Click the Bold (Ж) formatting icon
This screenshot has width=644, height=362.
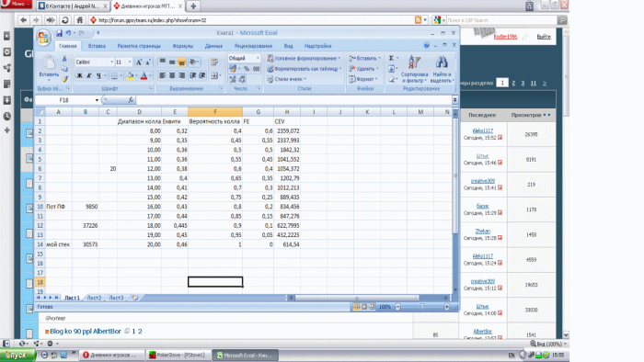tap(79, 76)
